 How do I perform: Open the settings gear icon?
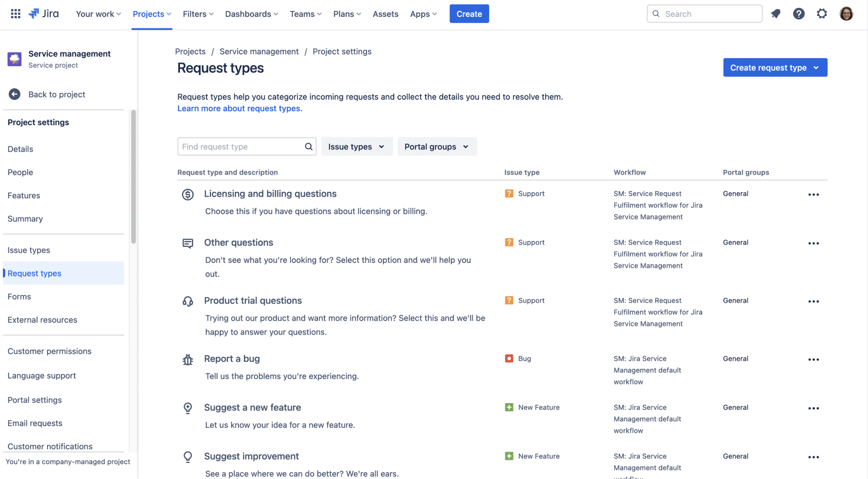[x=822, y=14]
